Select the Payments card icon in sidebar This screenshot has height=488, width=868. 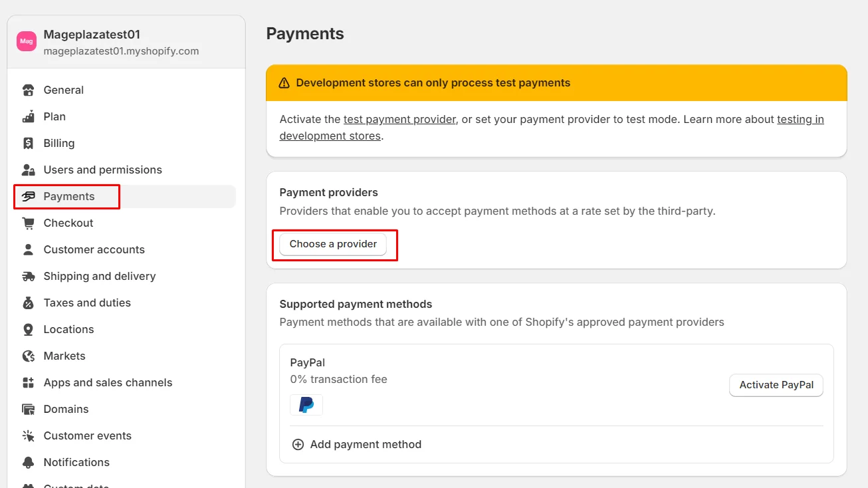pyautogui.click(x=28, y=196)
